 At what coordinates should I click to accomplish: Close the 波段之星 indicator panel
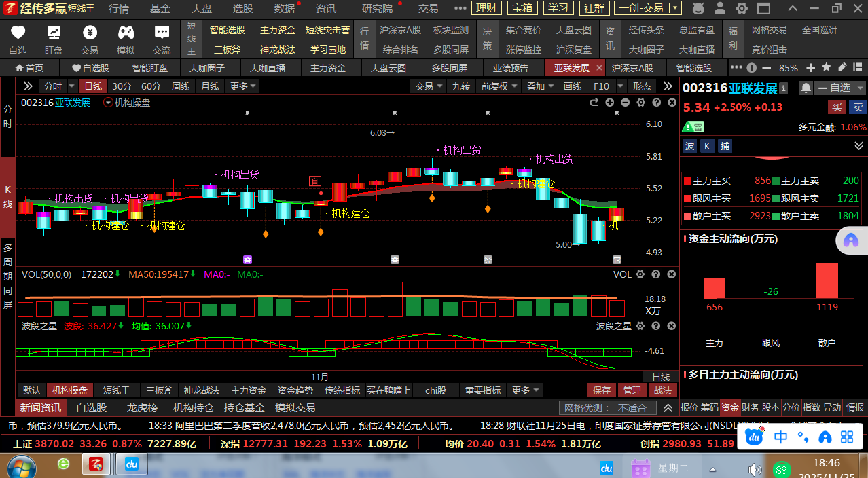point(672,326)
